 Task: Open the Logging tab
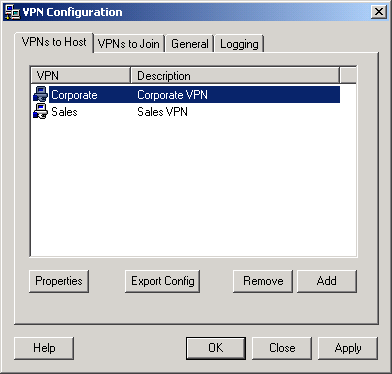click(x=239, y=44)
